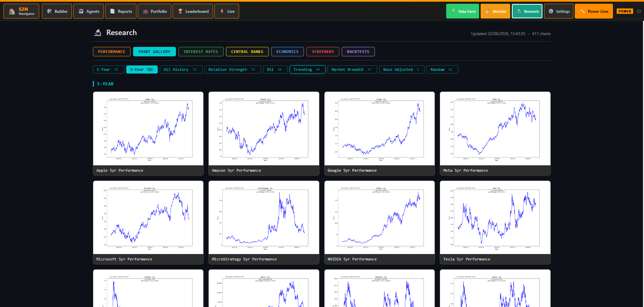Click the S2N Navigator home icon

[x=12, y=11]
